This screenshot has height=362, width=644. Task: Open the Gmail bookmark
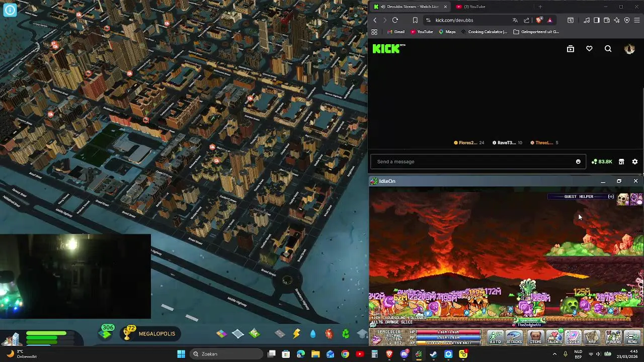(396, 32)
